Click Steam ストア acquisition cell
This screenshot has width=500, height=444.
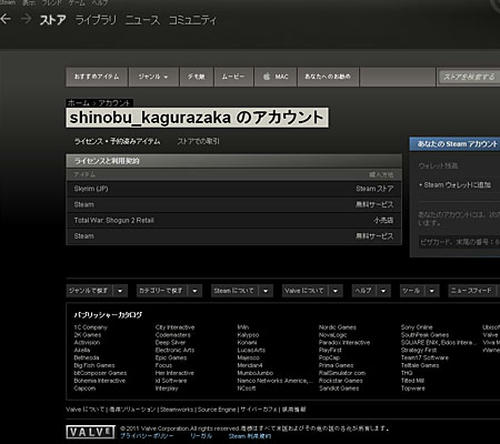374,189
